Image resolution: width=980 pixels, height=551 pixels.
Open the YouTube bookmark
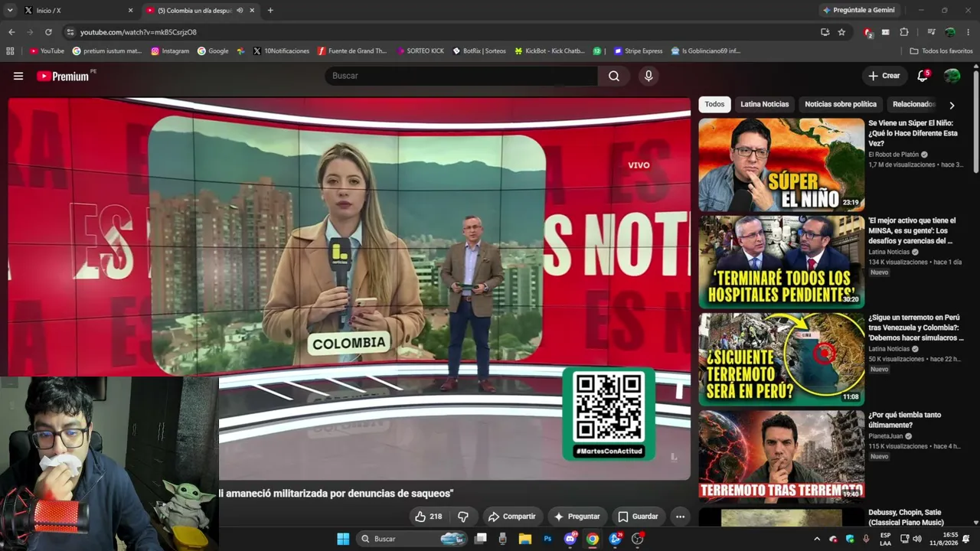point(47,51)
